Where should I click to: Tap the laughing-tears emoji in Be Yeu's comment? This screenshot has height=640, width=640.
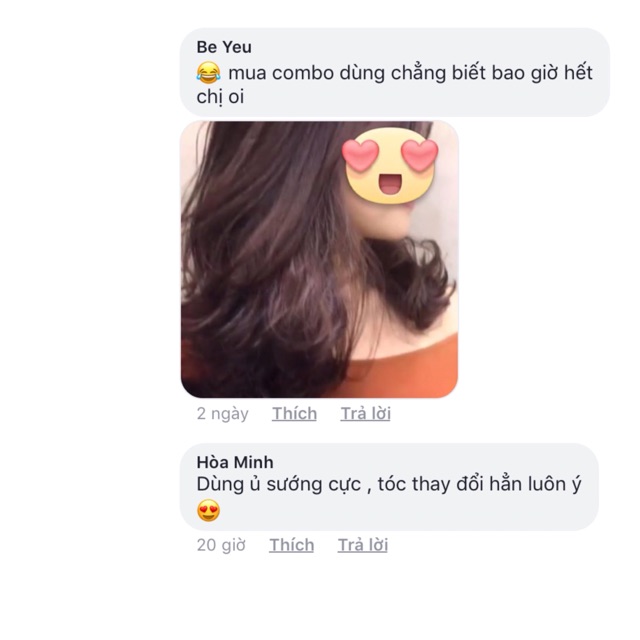pyautogui.click(x=208, y=73)
